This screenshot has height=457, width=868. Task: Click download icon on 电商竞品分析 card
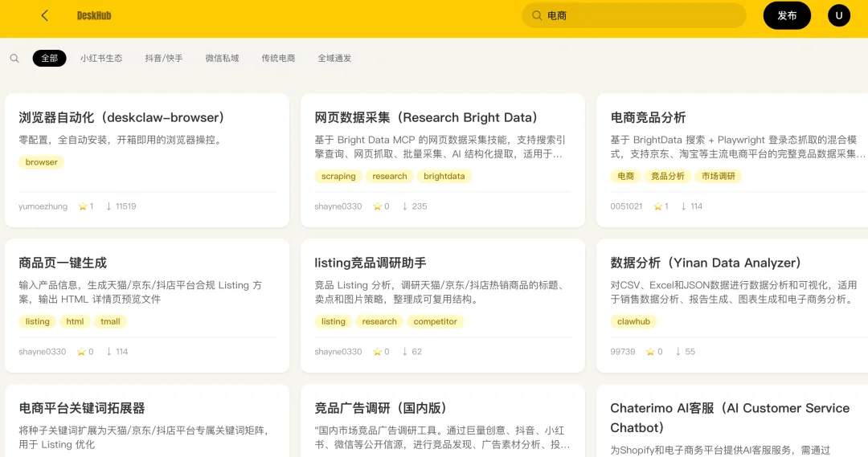(x=684, y=206)
